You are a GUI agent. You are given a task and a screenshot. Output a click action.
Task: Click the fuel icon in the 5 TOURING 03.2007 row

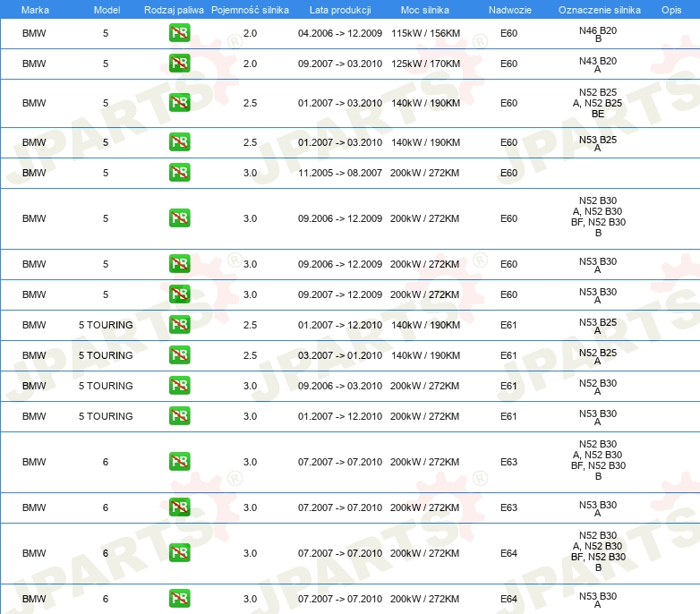pos(179,355)
